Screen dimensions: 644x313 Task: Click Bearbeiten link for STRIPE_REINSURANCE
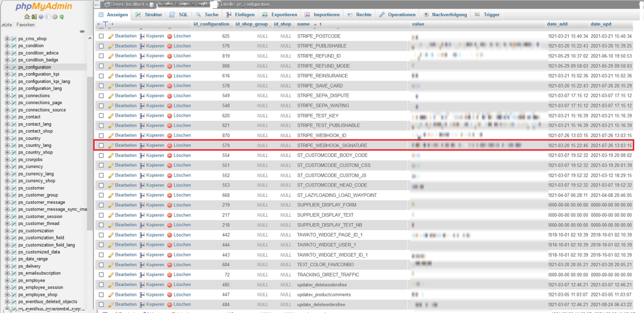[x=126, y=76]
